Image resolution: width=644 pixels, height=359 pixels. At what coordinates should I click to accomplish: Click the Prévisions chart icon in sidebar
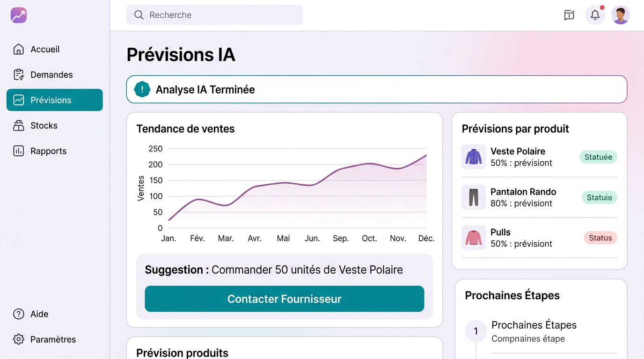tap(19, 100)
